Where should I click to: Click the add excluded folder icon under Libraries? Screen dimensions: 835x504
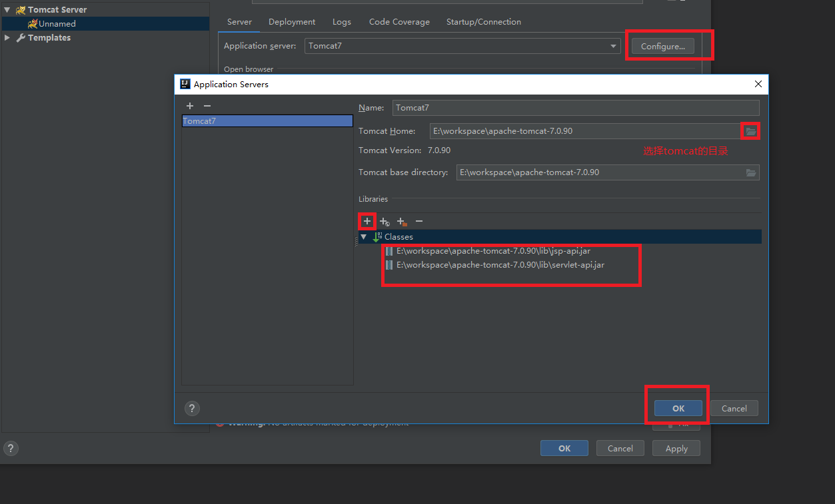402,222
